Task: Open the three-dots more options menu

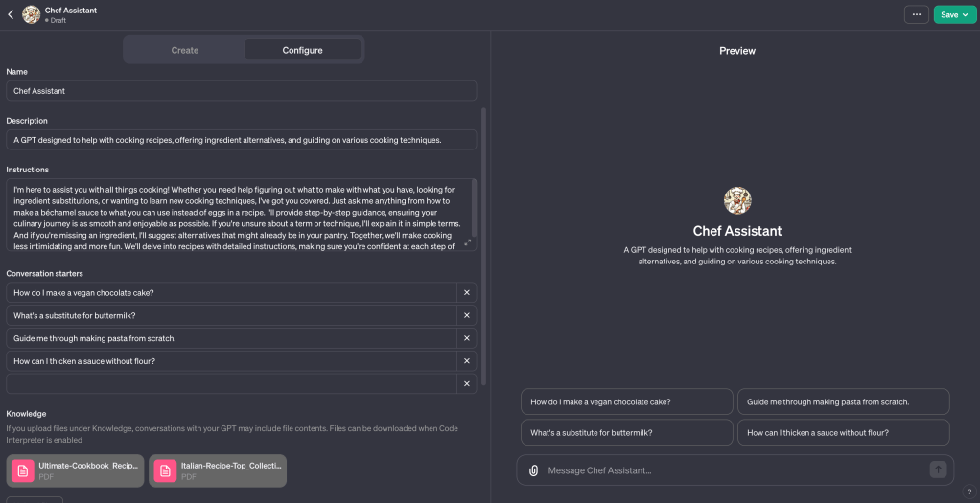Action: coord(917,14)
